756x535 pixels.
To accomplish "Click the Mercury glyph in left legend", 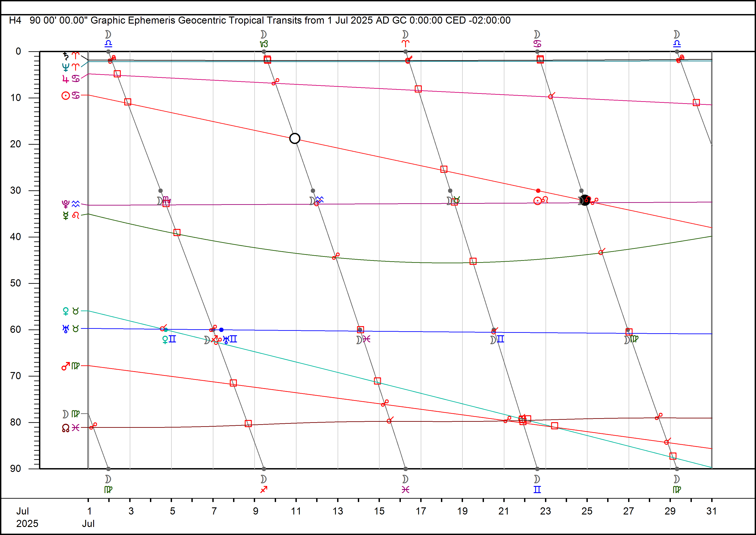I will point(66,216).
